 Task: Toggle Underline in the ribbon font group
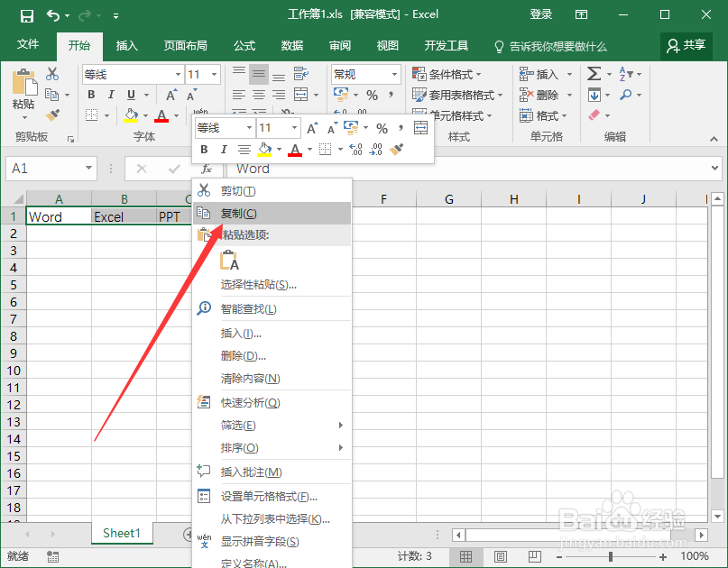(132, 95)
